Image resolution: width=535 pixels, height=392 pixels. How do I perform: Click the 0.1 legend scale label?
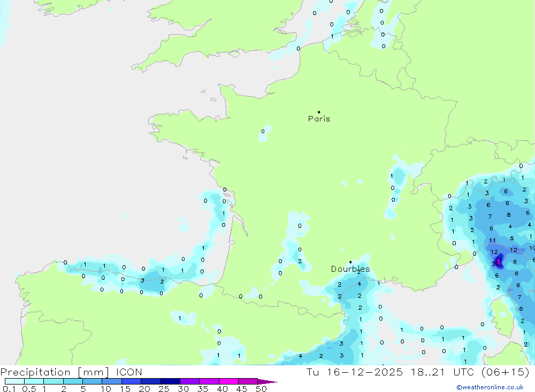9,389
